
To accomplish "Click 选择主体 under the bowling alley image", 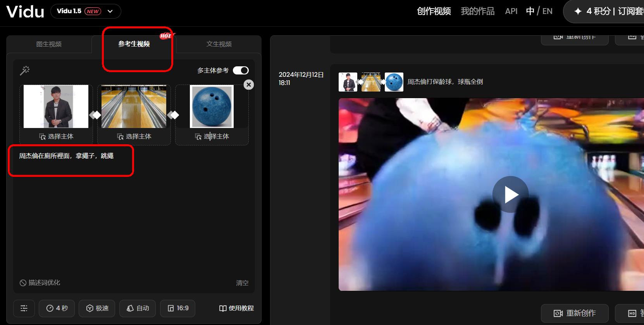I will tap(134, 137).
